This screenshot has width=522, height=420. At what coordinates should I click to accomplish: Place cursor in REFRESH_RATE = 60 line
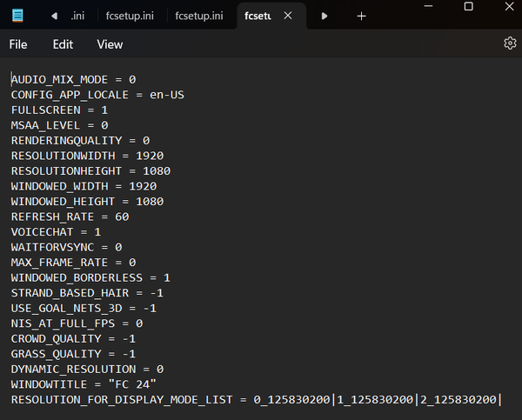(70, 217)
